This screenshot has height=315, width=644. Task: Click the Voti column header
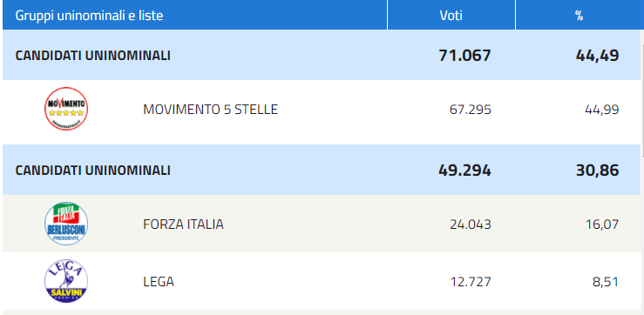pos(451,15)
